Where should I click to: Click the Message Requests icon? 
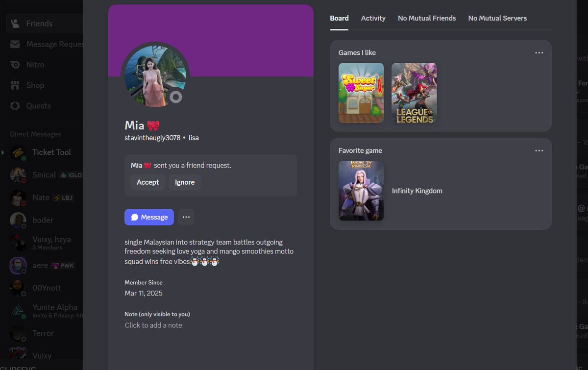[15, 44]
